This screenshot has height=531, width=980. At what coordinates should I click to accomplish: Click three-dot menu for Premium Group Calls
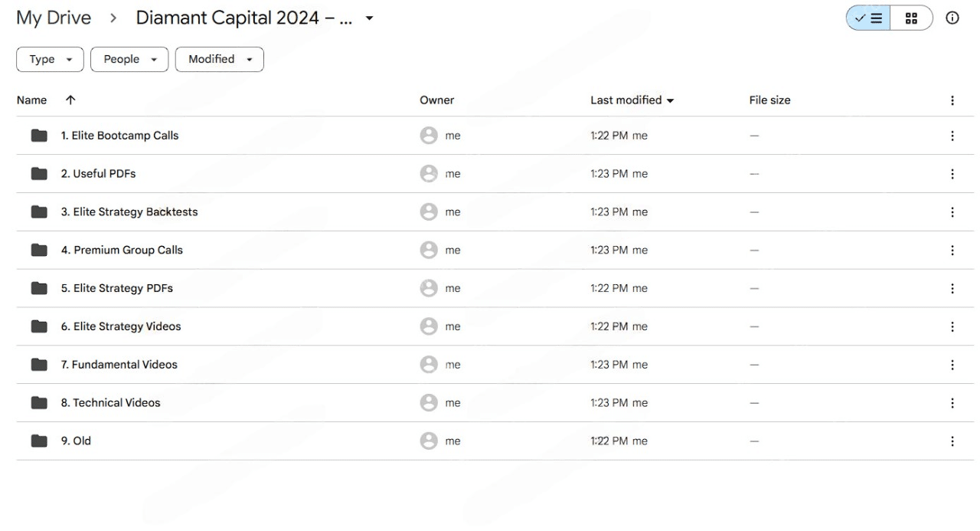click(952, 251)
